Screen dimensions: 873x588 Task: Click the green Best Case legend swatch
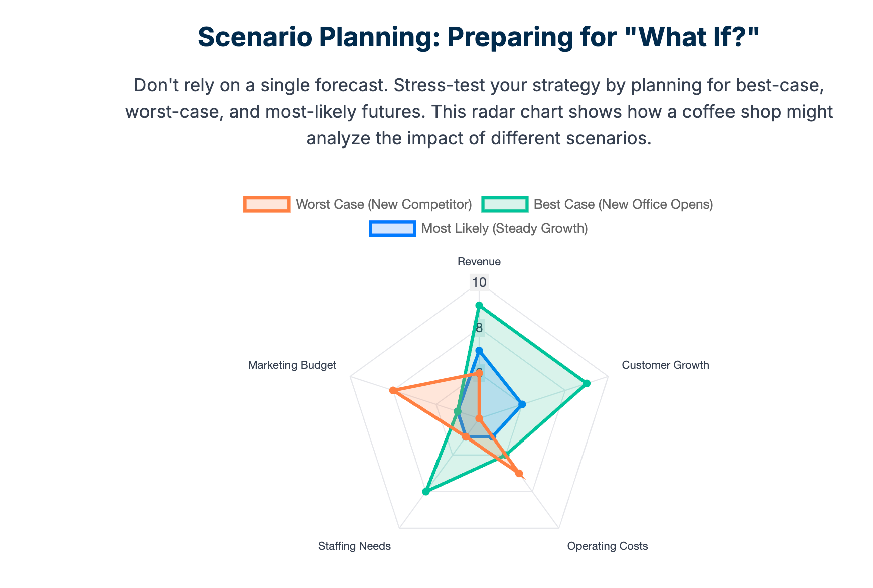[x=505, y=204]
